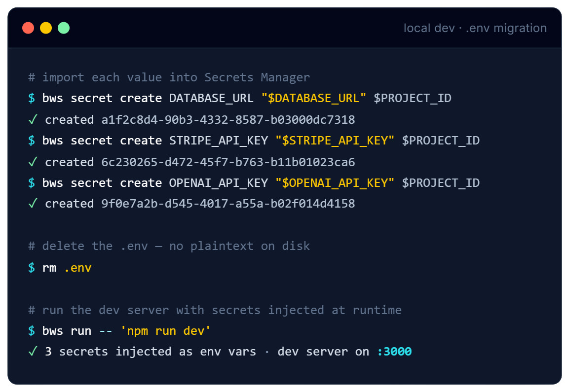Click the checkmark beside the 9f0e7a2b id

(33, 204)
